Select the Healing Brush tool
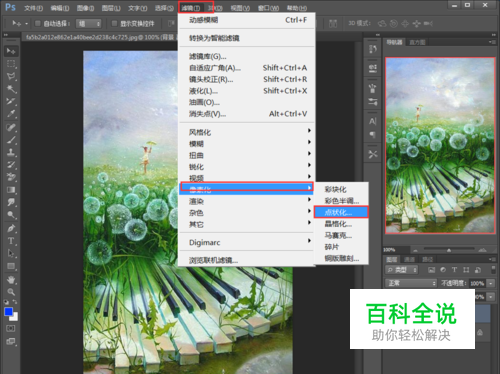The image size is (500, 374). 11,127
